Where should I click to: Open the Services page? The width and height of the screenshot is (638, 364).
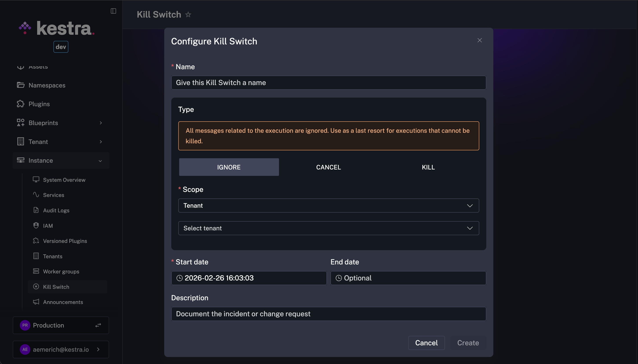coord(53,195)
